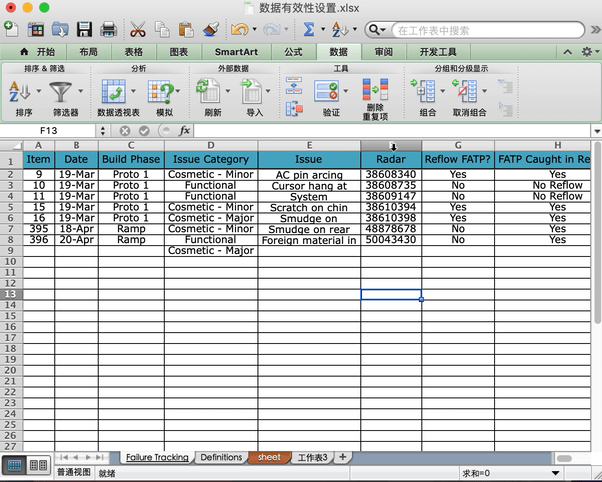Image resolution: width=602 pixels, height=482 pixels.
Task: Open the ribbon settings gear dropdown
Action: point(587,51)
